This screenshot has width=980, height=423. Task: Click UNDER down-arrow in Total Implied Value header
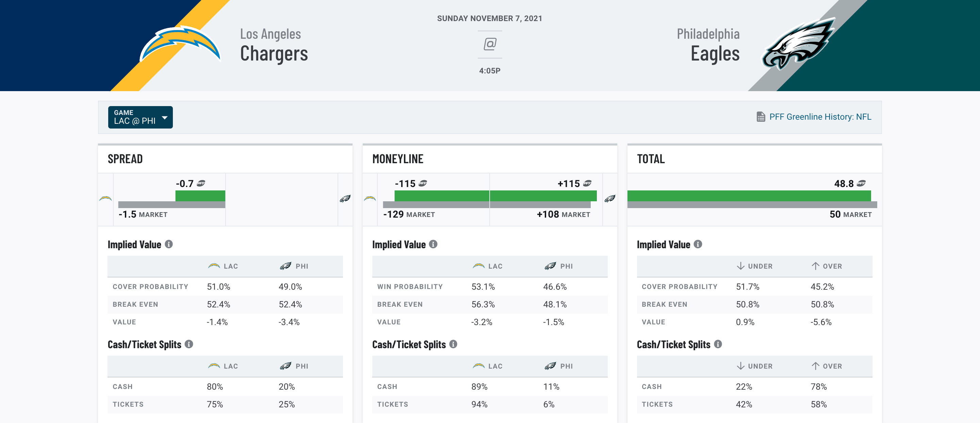[740, 266]
